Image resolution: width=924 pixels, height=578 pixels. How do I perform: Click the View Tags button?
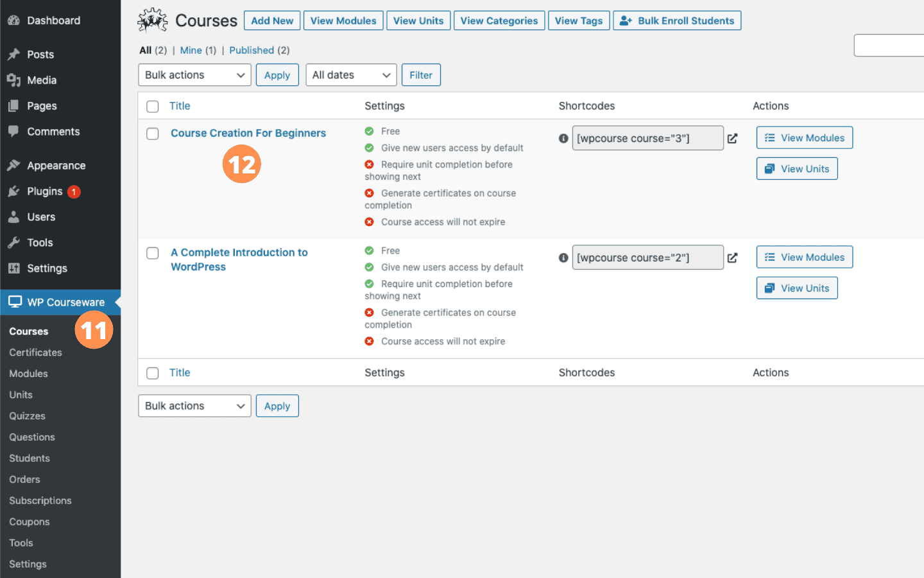tap(579, 21)
